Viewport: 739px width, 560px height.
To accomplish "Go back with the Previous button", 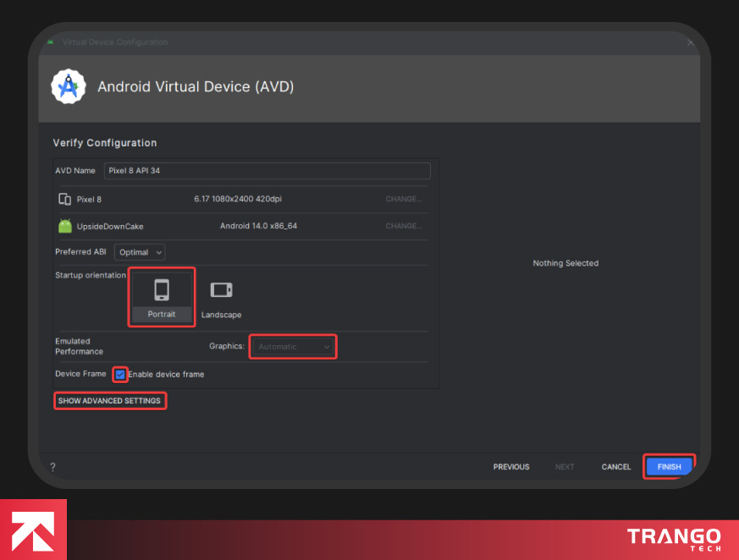I will click(x=511, y=467).
